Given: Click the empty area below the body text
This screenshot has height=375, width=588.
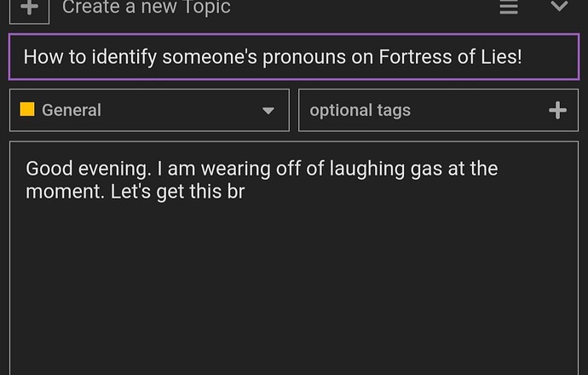Looking at the screenshot, I should 294,289.
